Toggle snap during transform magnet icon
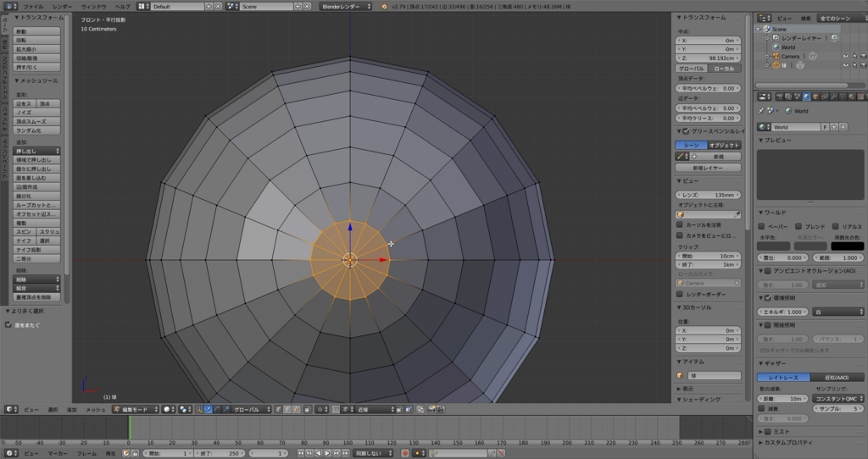The height and width of the screenshot is (459, 868). pos(336,409)
